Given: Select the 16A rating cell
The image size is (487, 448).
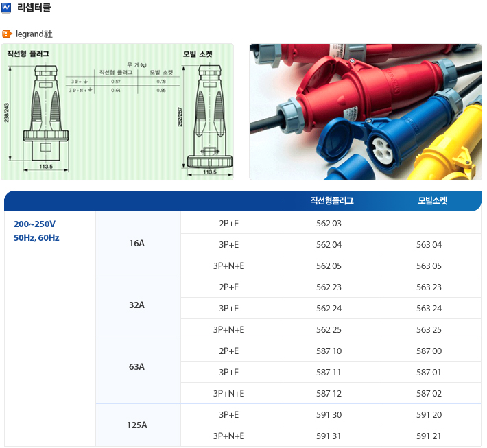Looking at the screenshot, I should [x=137, y=244].
